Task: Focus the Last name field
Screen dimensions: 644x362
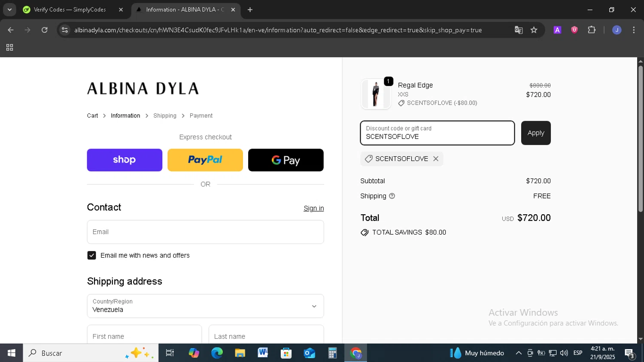Action: pyautogui.click(x=266, y=335)
